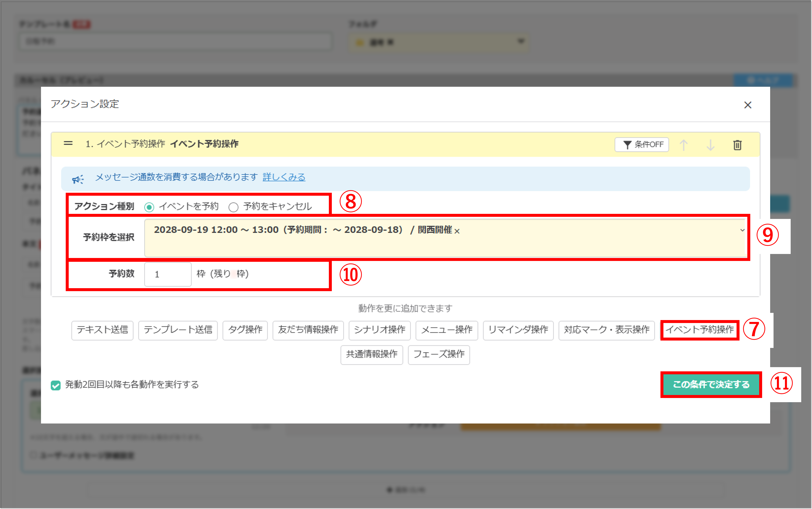Select the イベントを予約 radio option

pos(149,207)
